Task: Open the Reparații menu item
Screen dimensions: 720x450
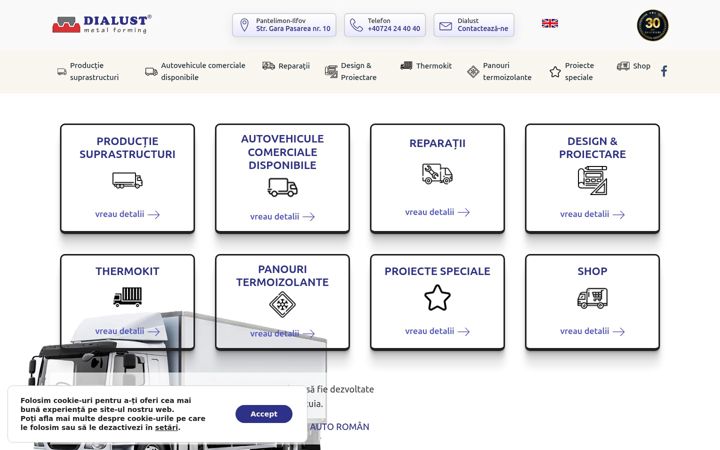Action: tap(294, 66)
